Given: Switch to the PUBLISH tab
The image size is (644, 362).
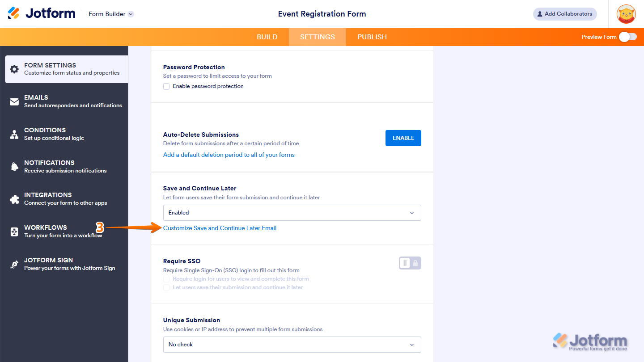Looking at the screenshot, I should (x=372, y=37).
